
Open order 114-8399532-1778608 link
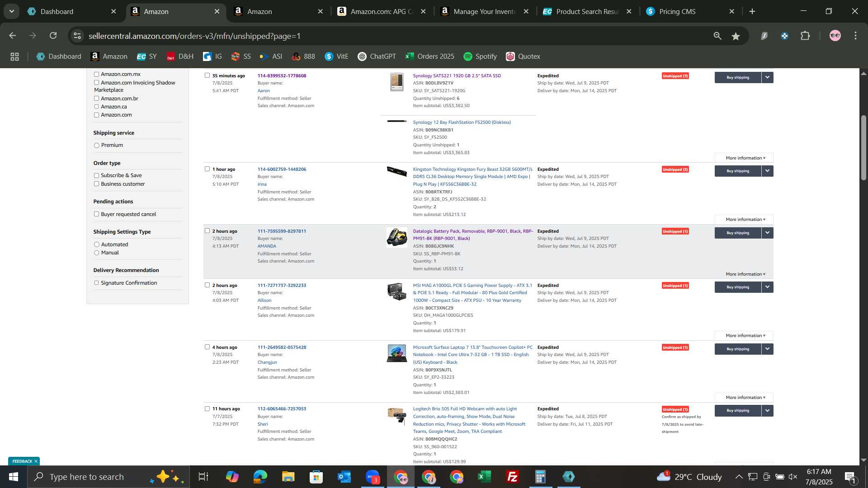pos(282,75)
